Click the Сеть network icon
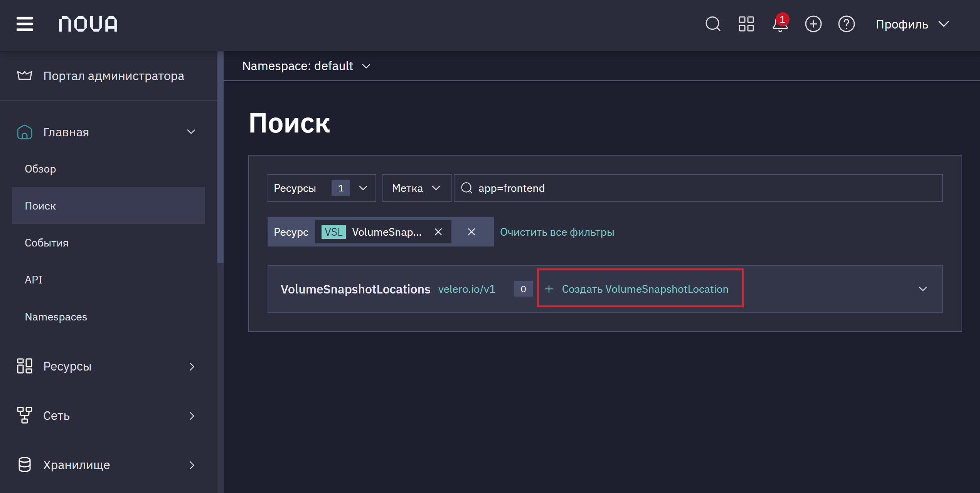The image size is (980, 493). [x=25, y=416]
